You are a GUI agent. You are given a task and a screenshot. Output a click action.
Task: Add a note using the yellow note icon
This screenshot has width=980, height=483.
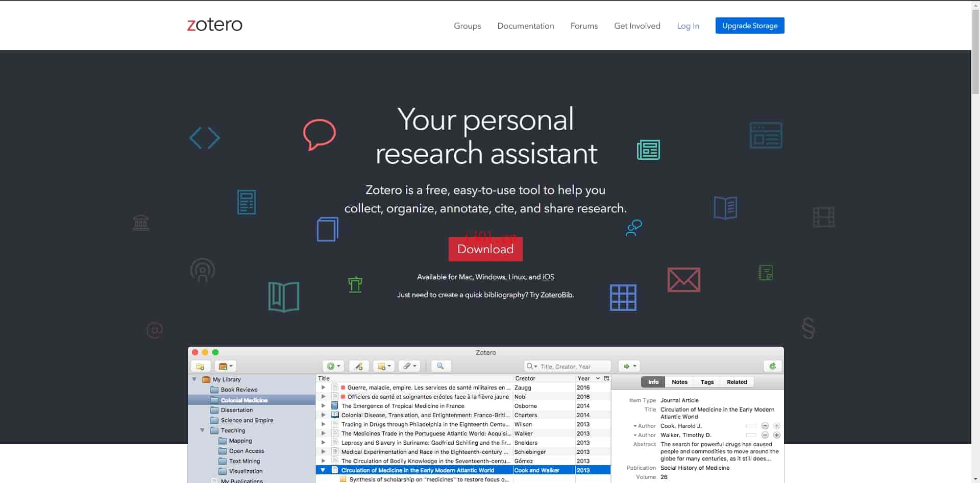click(x=382, y=366)
